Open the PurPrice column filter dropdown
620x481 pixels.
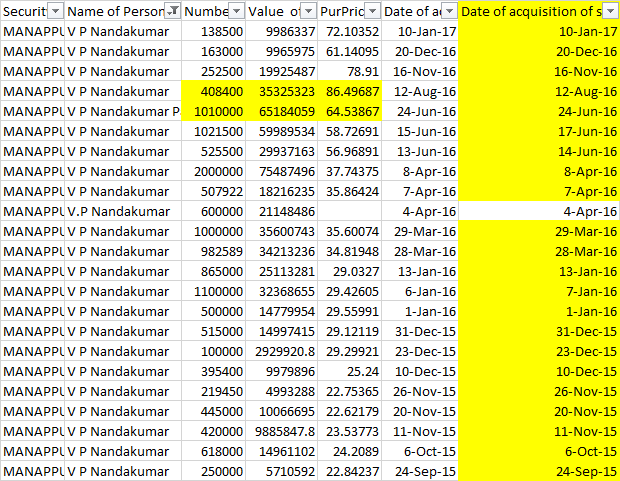(370, 11)
